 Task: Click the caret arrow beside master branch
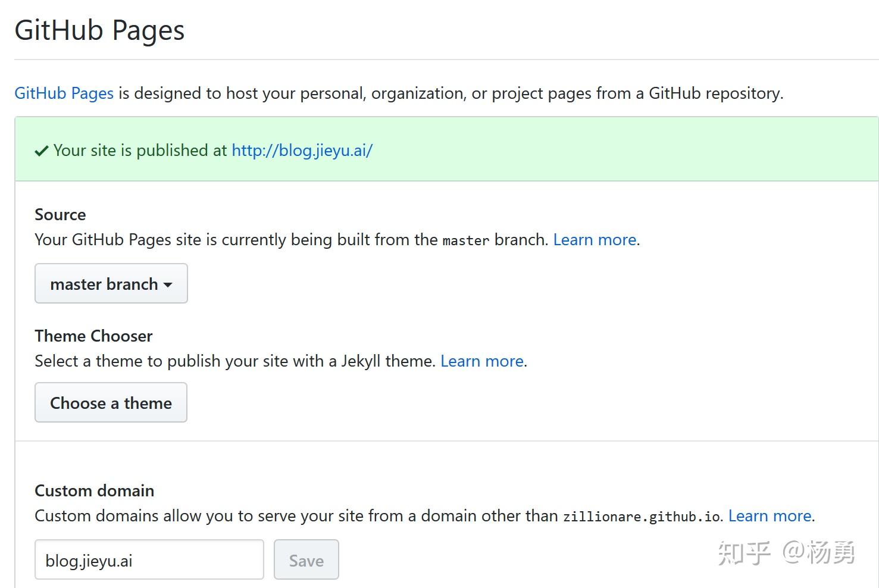click(168, 285)
